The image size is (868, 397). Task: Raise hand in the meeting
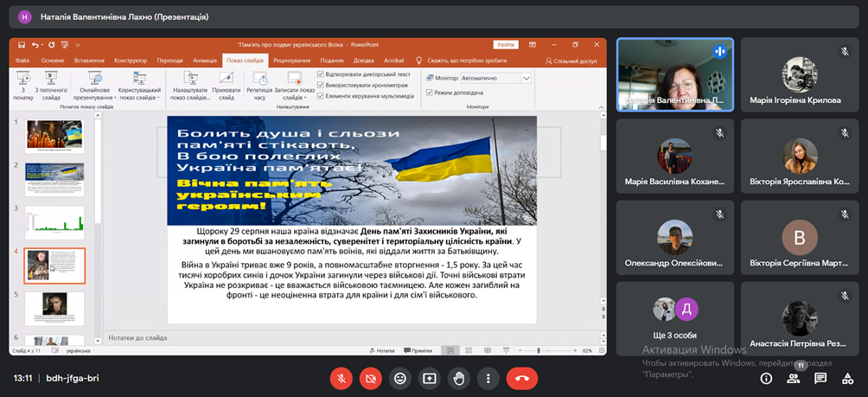click(458, 378)
